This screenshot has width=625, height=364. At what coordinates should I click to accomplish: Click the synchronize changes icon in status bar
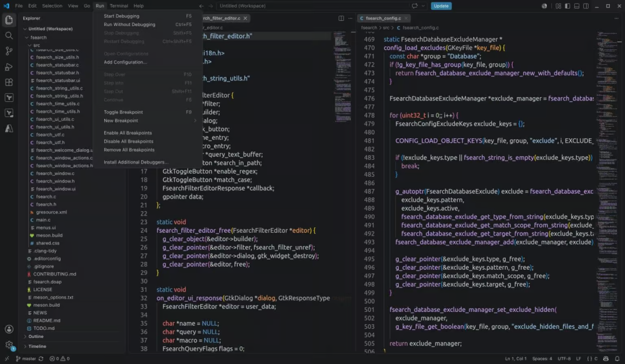click(x=41, y=358)
